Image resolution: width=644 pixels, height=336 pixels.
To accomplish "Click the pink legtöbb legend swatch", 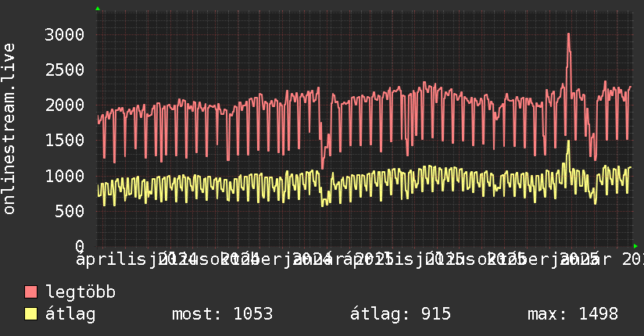I will pos(30,292).
